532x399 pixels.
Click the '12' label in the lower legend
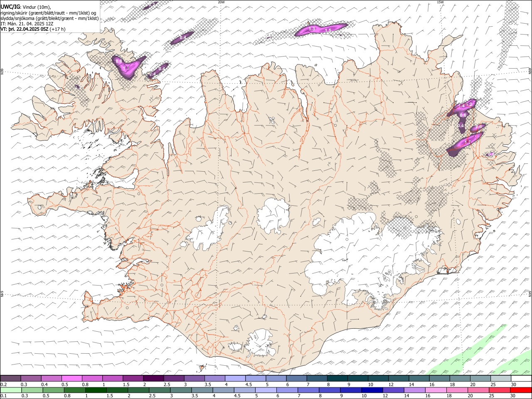[385, 396]
